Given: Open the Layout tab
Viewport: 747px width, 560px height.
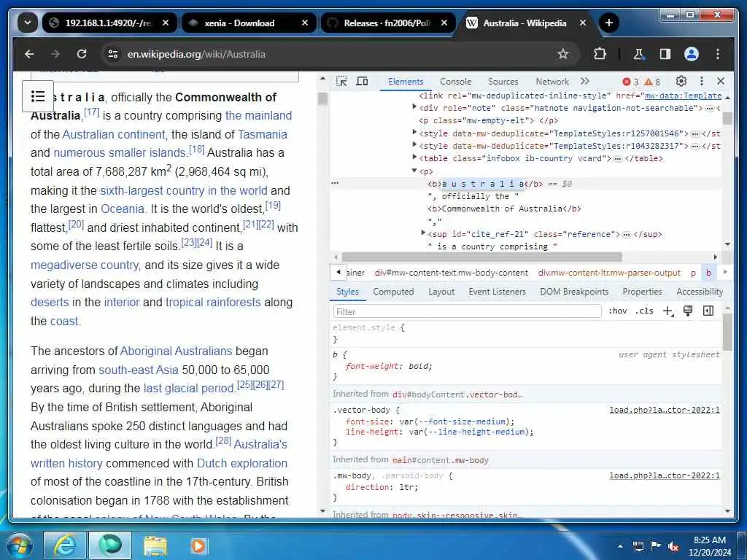Looking at the screenshot, I should (x=441, y=292).
